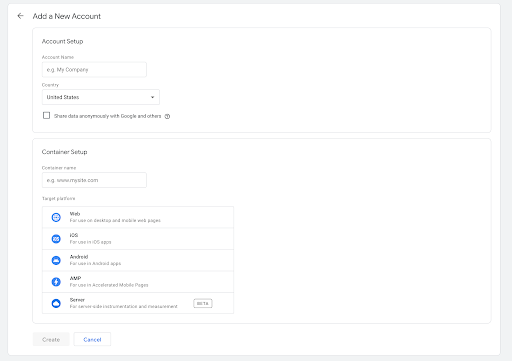Image resolution: width=512 pixels, height=361 pixels.
Task: Click 'For use in Accelerated Mobile Pages' text
Action: tap(109, 285)
